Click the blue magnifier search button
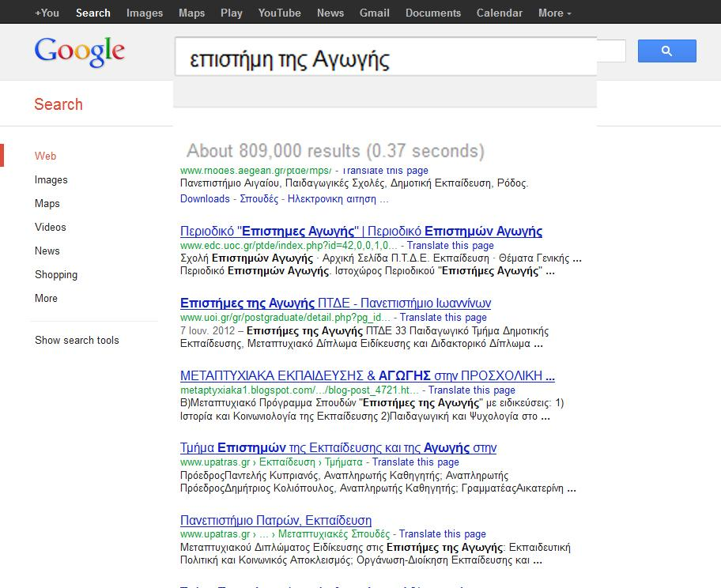This screenshot has height=588, width=721. 666,51
